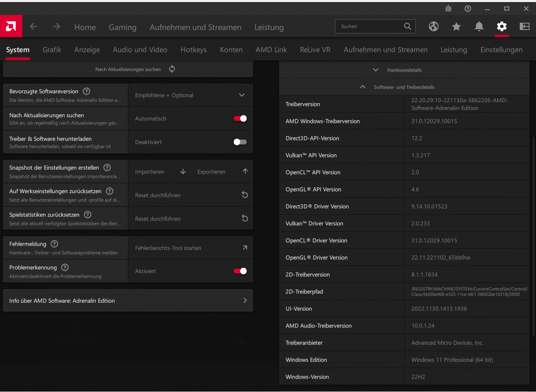This screenshot has width=536, height=392.
Task: Open the web browser globe icon
Action: click(x=434, y=26)
